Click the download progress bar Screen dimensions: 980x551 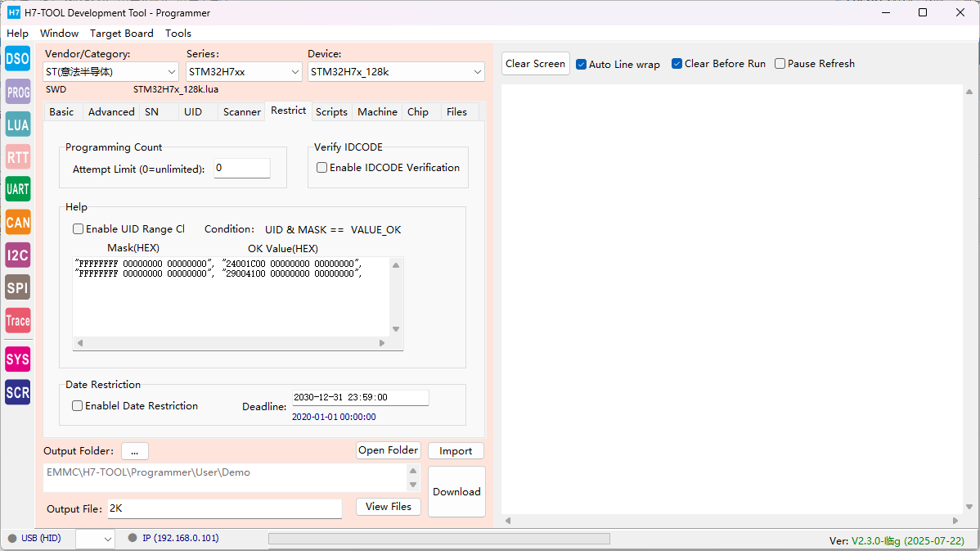pyautogui.click(x=439, y=539)
